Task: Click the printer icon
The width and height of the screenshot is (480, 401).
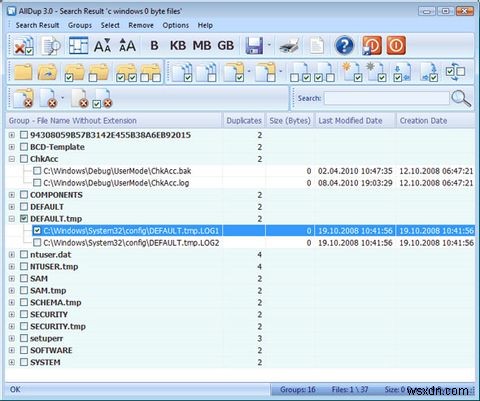Action: [x=289, y=46]
